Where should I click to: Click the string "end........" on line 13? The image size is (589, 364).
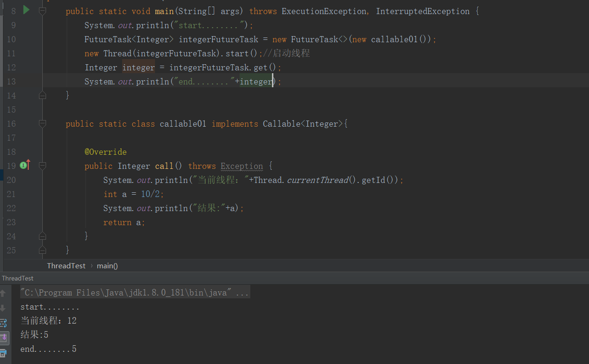[204, 82]
